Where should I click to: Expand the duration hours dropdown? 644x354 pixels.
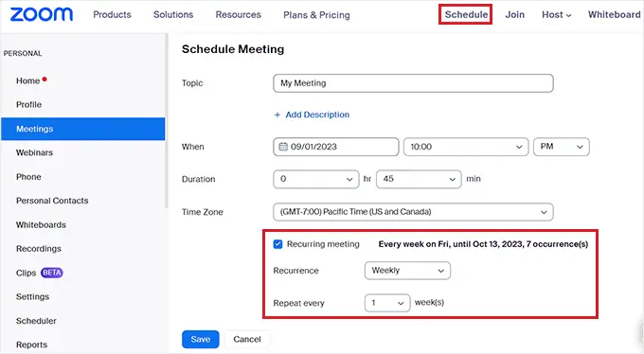(x=315, y=179)
